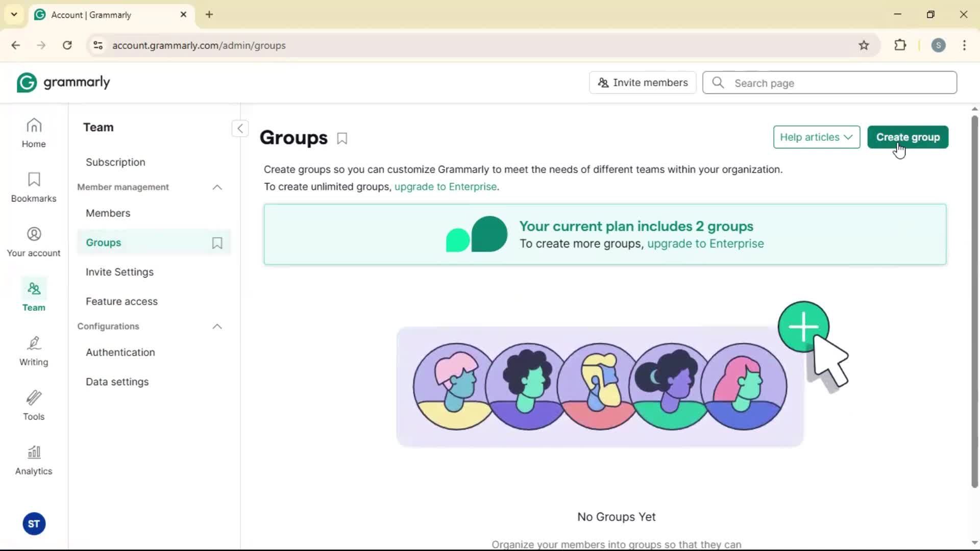Screen dimensions: 980x551
Task: Select Feature access menu item
Action: click(x=121, y=302)
